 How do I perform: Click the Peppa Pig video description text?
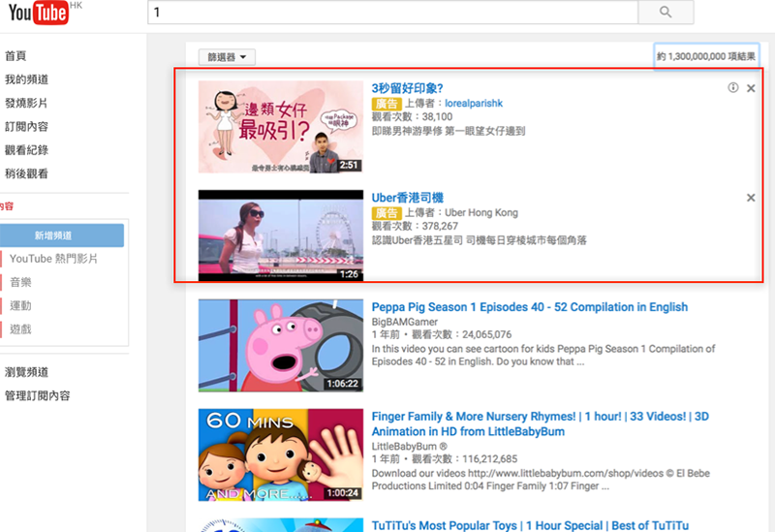(543, 355)
